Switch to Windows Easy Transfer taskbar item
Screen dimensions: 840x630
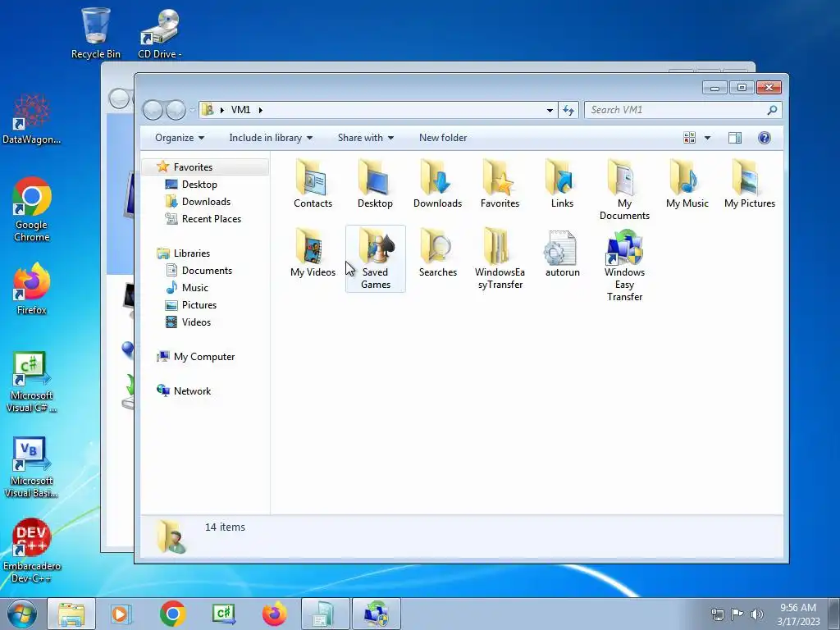tap(377, 614)
